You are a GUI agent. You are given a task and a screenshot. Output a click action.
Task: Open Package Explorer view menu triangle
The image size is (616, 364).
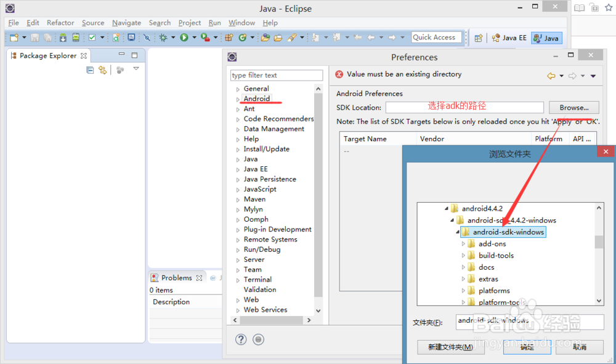click(136, 69)
